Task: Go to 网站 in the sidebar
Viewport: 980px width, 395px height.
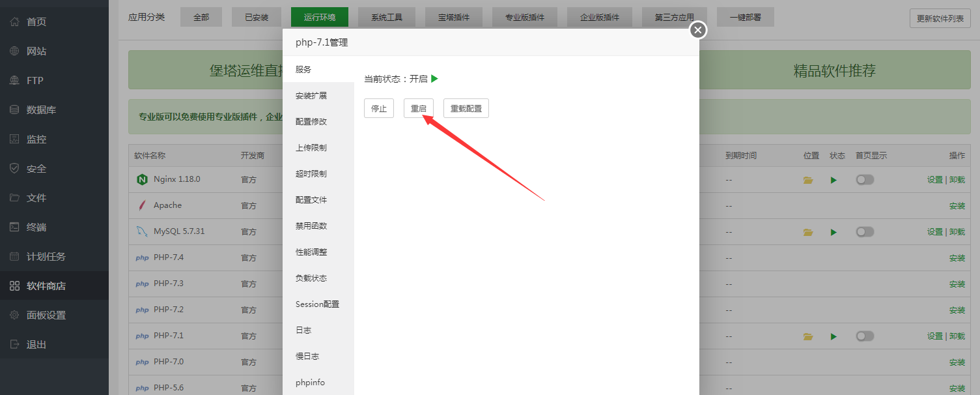Action: pos(54,51)
